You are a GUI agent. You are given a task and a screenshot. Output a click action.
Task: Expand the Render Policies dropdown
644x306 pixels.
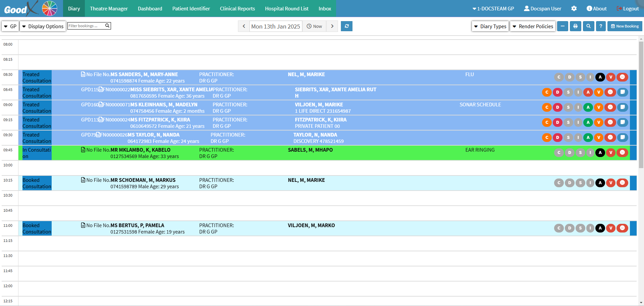533,26
